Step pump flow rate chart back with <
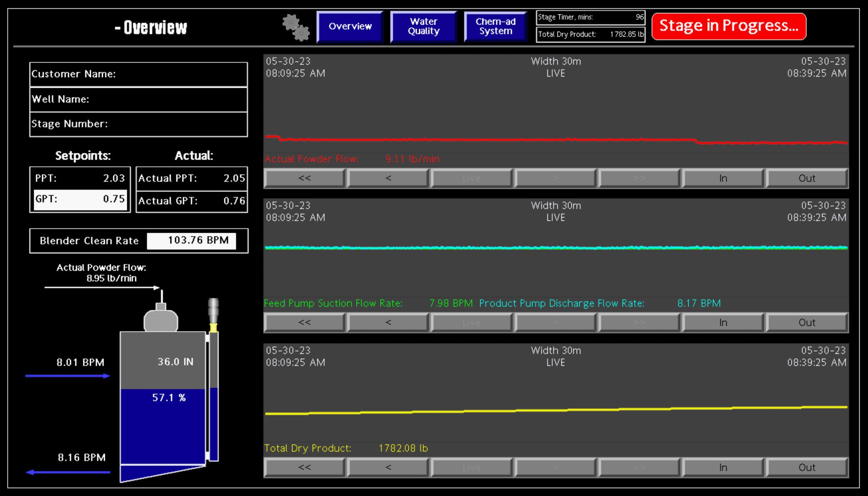This screenshot has width=868, height=496. click(388, 323)
